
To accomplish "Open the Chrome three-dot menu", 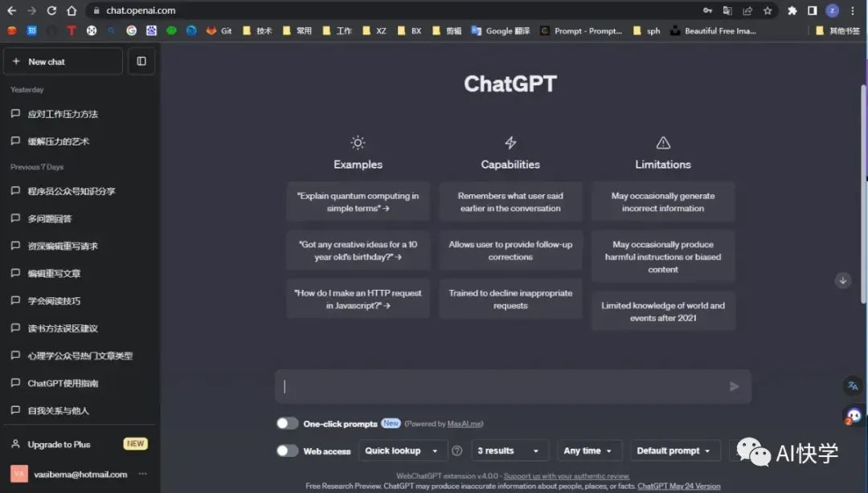I will tap(854, 11).
